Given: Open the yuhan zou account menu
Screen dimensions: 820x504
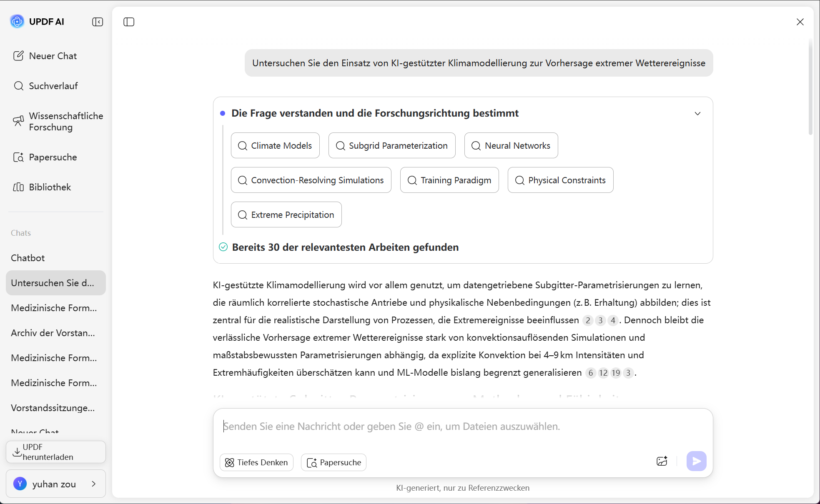Looking at the screenshot, I should tap(56, 484).
